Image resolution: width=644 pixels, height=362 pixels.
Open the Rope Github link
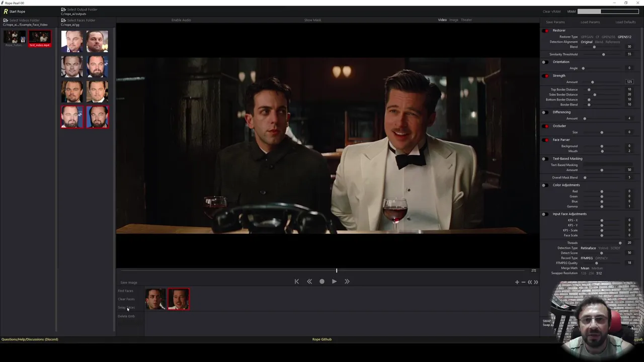[322, 339]
